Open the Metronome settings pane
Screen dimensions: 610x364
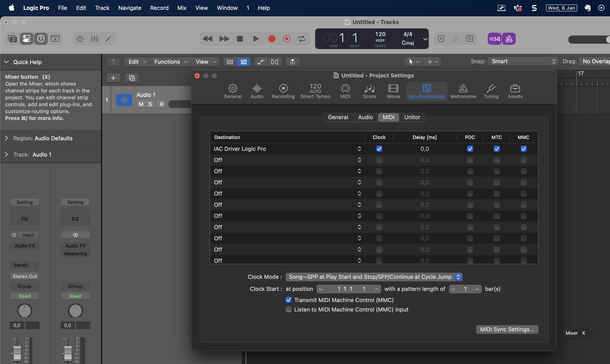pyautogui.click(x=463, y=91)
